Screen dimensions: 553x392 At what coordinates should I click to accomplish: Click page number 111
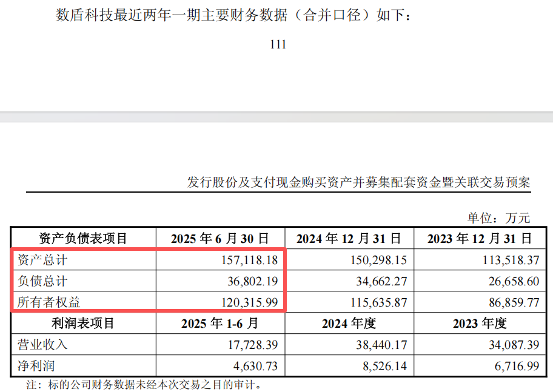pyautogui.click(x=278, y=44)
